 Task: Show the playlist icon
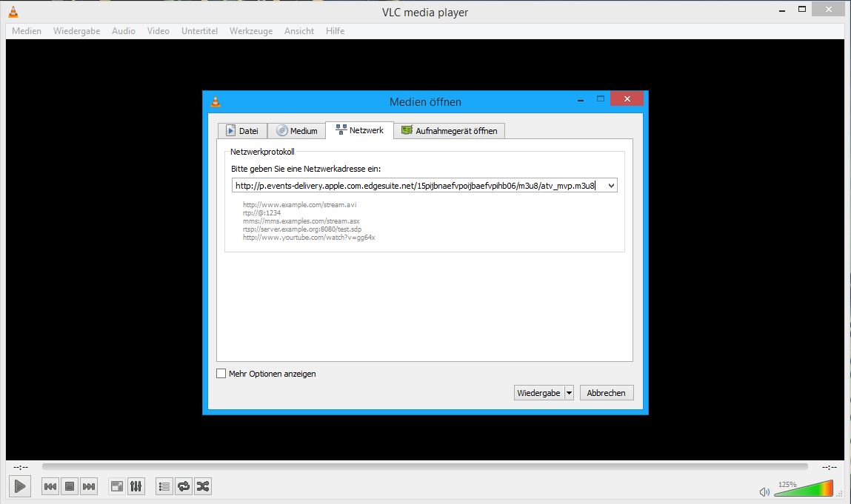click(164, 487)
